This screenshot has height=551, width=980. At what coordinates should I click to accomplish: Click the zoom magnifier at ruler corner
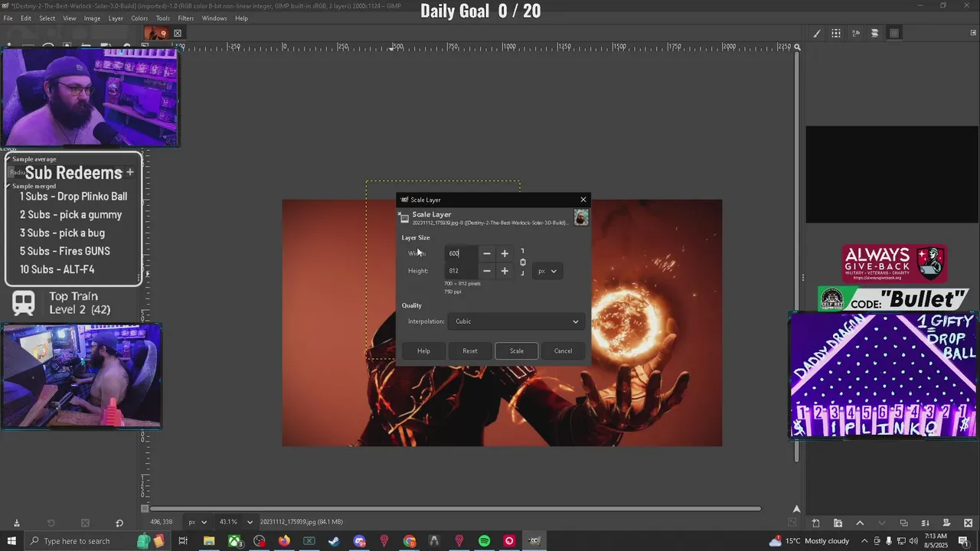click(x=797, y=47)
